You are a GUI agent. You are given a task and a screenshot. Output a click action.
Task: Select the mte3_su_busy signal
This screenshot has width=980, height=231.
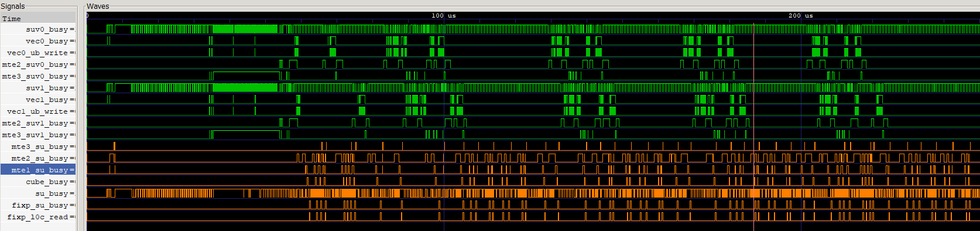[x=38, y=147]
